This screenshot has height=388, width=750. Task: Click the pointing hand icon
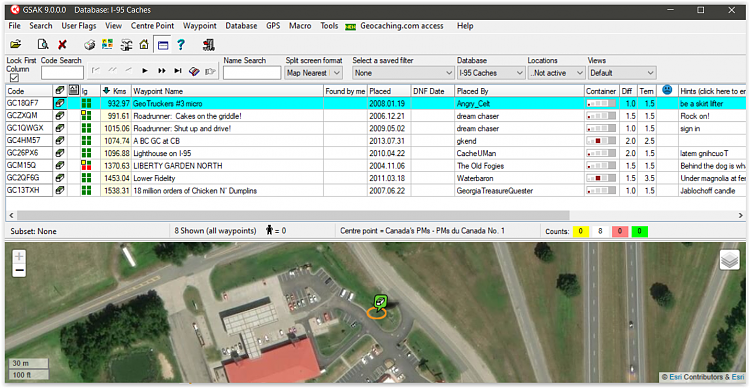click(x=210, y=71)
